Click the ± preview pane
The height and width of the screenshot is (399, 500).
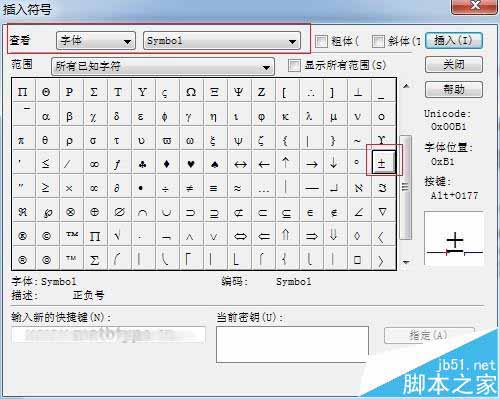click(454, 238)
